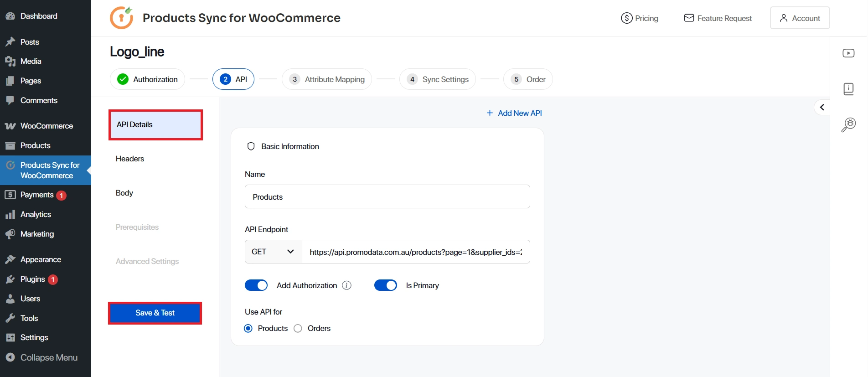This screenshot has width=868, height=377.
Task: Click the Feature Request envelope icon
Action: click(x=689, y=18)
